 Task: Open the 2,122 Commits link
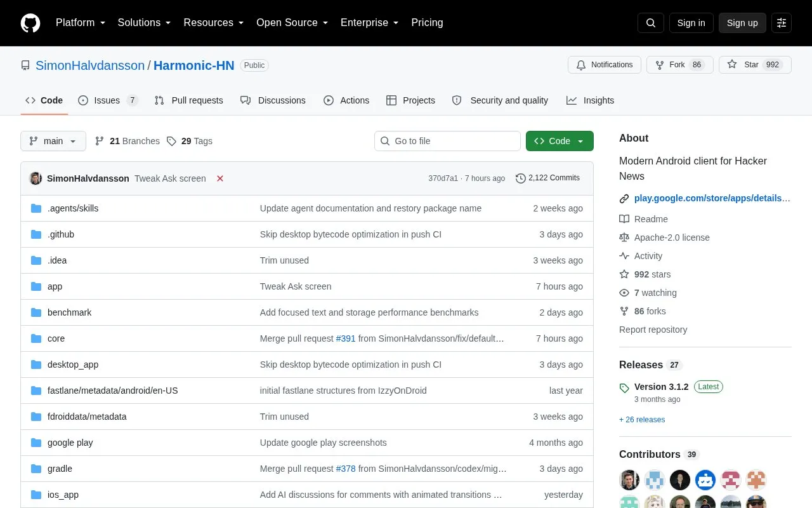pyautogui.click(x=547, y=178)
